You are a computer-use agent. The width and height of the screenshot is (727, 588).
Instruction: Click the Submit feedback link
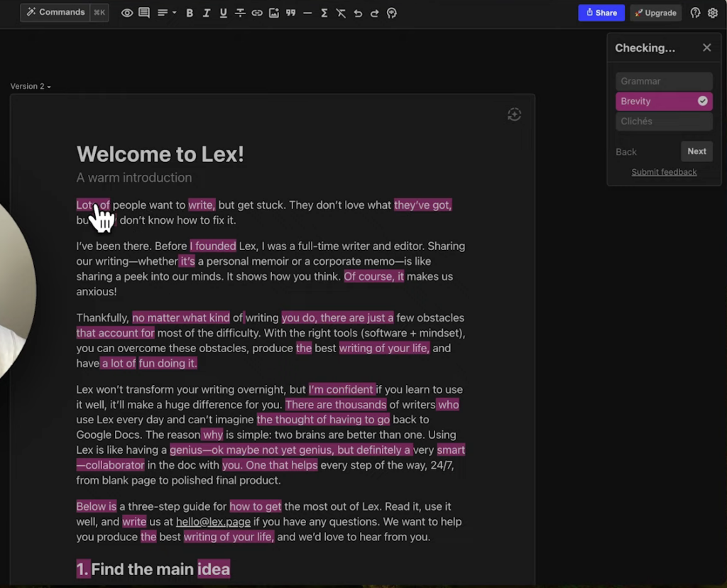pyautogui.click(x=664, y=172)
